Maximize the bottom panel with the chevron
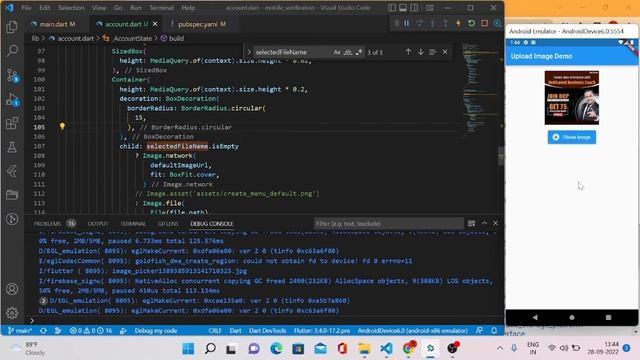640x360 pixels. pyautogui.click(x=484, y=223)
